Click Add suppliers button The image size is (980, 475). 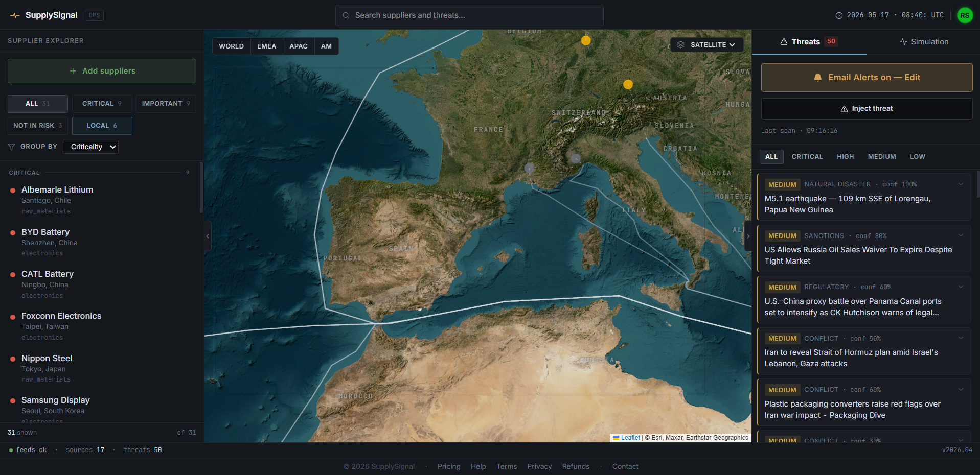[x=102, y=71]
